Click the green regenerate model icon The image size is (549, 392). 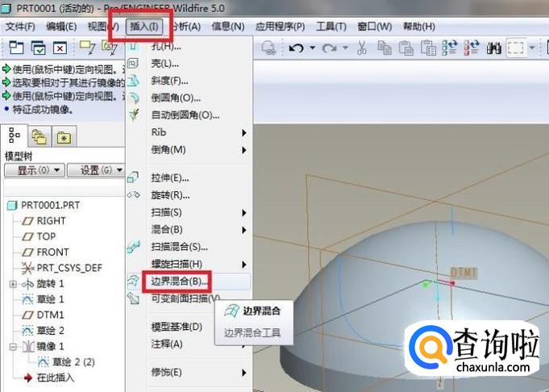tap(450, 48)
